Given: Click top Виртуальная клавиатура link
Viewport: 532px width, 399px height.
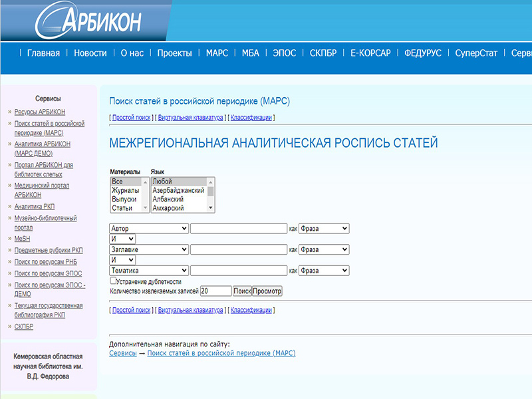Looking at the screenshot, I should tap(190, 118).
